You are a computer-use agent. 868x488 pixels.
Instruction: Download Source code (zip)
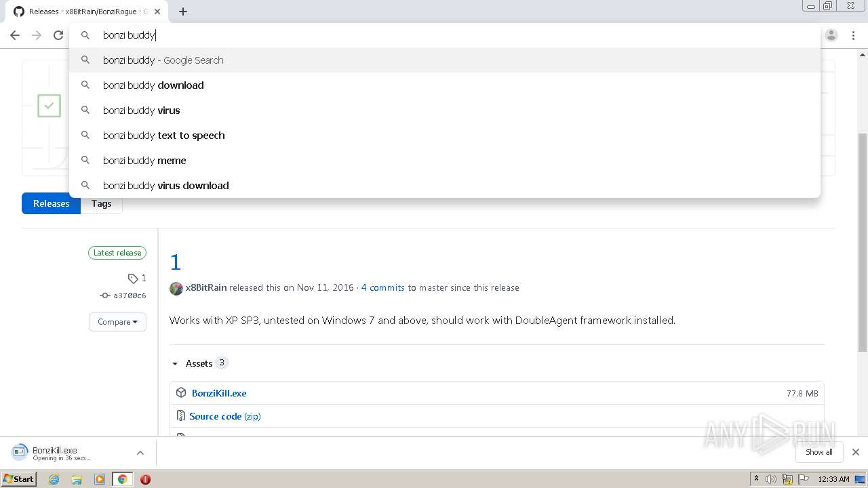(x=225, y=416)
